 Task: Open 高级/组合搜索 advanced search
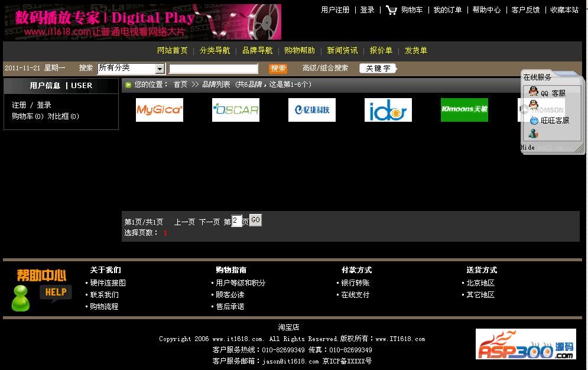(325, 68)
